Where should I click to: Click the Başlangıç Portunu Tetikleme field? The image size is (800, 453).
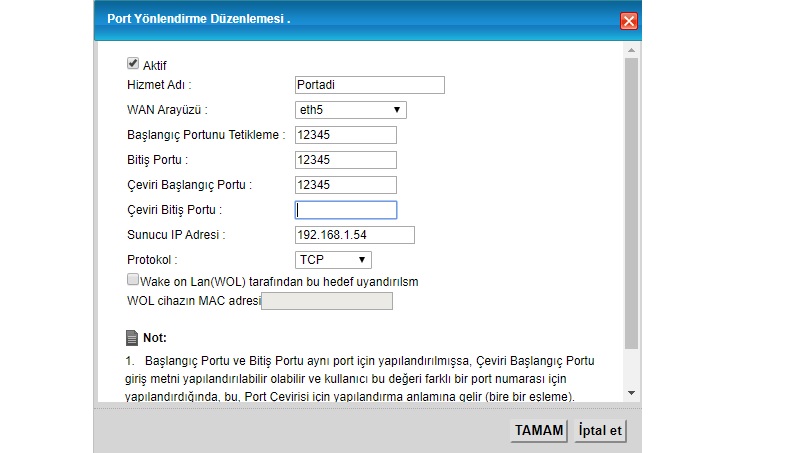point(346,135)
